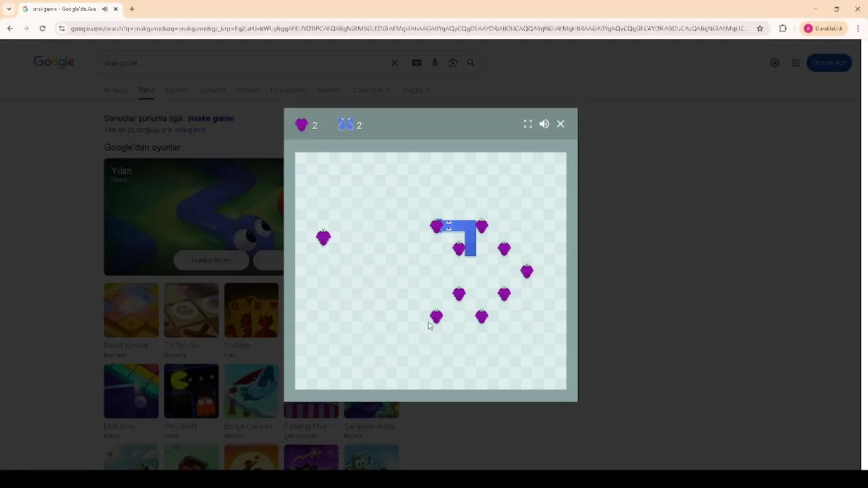Open the Renkli Karolar game thumbnail
This screenshot has height=488, width=868.
click(x=131, y=310)
